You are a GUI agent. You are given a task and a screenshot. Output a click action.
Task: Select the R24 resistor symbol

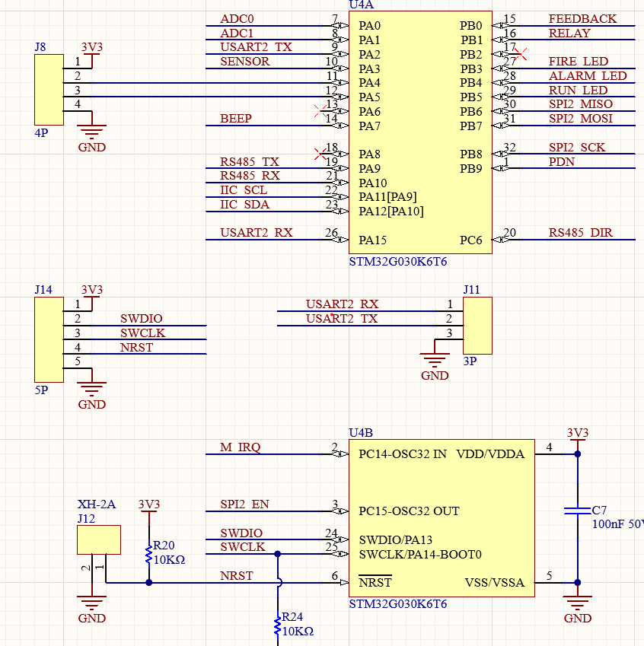(x=278, y=625)
